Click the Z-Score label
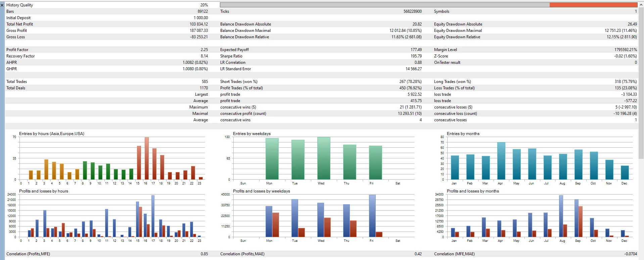Image resolution: width=644 pixels, height=260 pixels. tap(441, 56)
